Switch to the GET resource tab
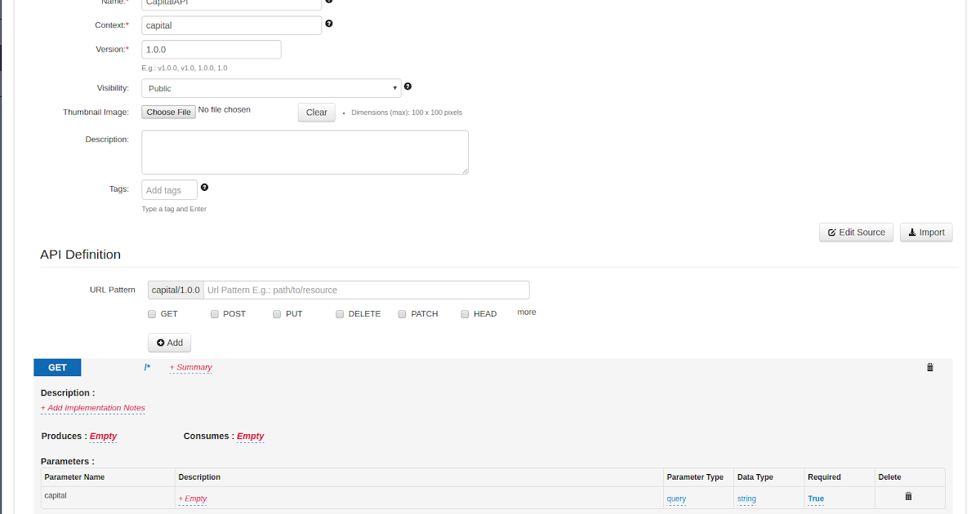Image resolution: width=980 pixels, height=514 pixels. (56, 367)
